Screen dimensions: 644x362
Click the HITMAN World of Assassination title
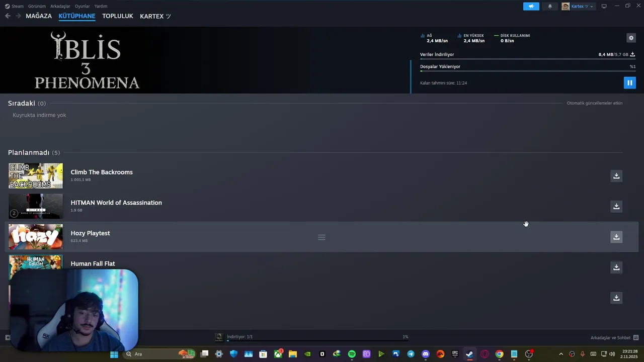pos(116,203)
